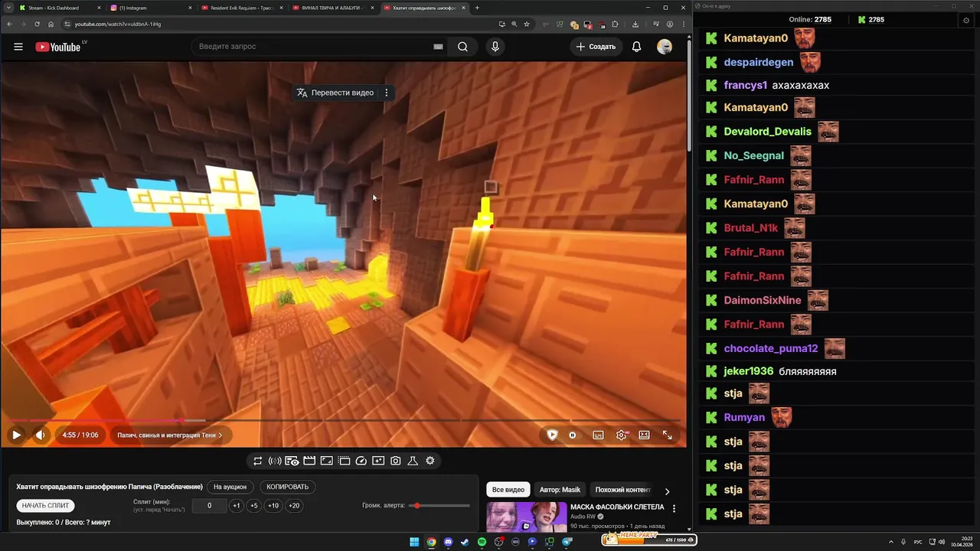This screenshot has width=980, height=551.
Task: Open the Создать create button
Action: [x=595, y=47]
